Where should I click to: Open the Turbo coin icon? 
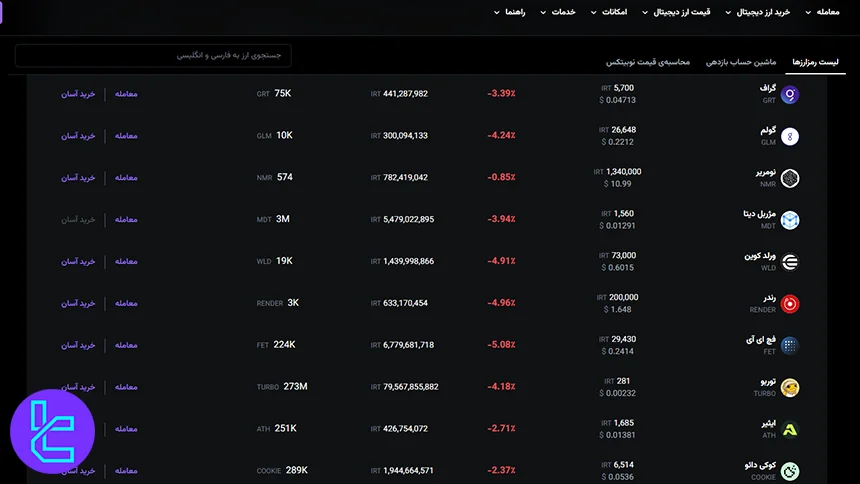pyautogui.click(x=790, y=388)
